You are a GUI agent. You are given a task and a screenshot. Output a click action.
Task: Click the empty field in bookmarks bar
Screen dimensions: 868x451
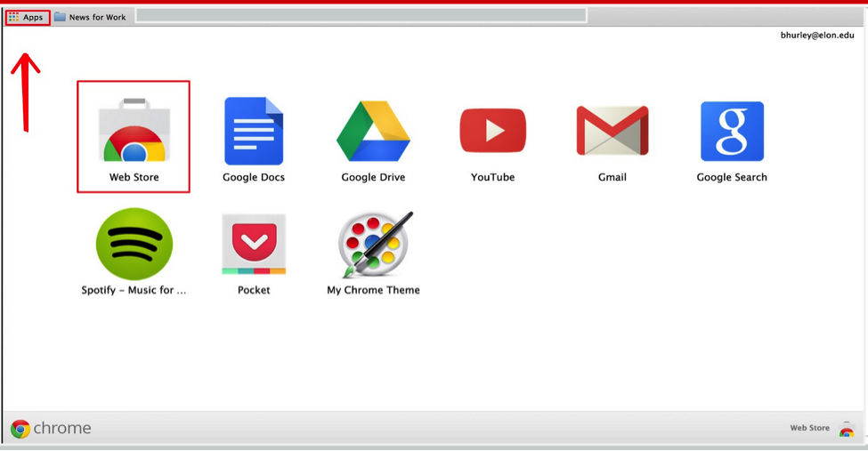(361, 15)
